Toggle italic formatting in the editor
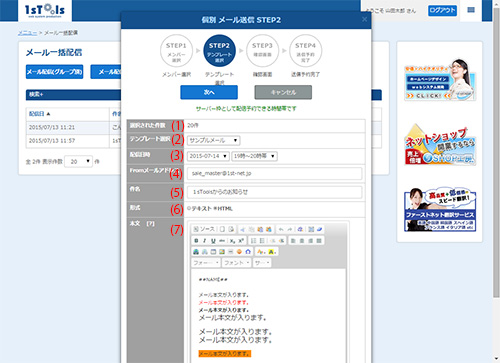Viewport: 500px width, 363px height. 205,241
